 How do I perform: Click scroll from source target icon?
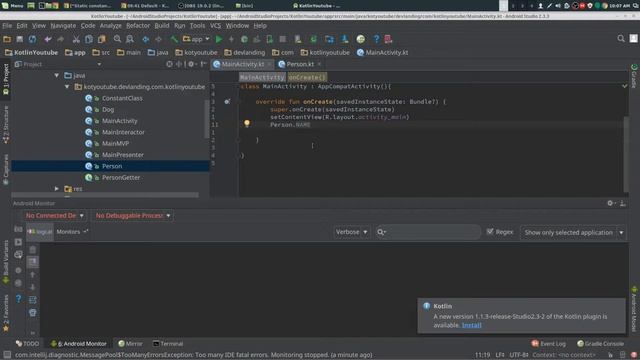pyautogui.click(x=169, y=64)
